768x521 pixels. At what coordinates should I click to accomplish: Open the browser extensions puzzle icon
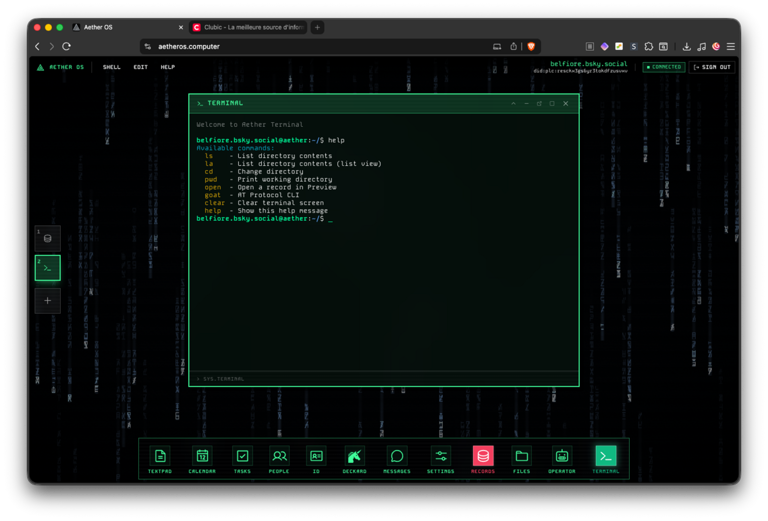pos(648,47)
